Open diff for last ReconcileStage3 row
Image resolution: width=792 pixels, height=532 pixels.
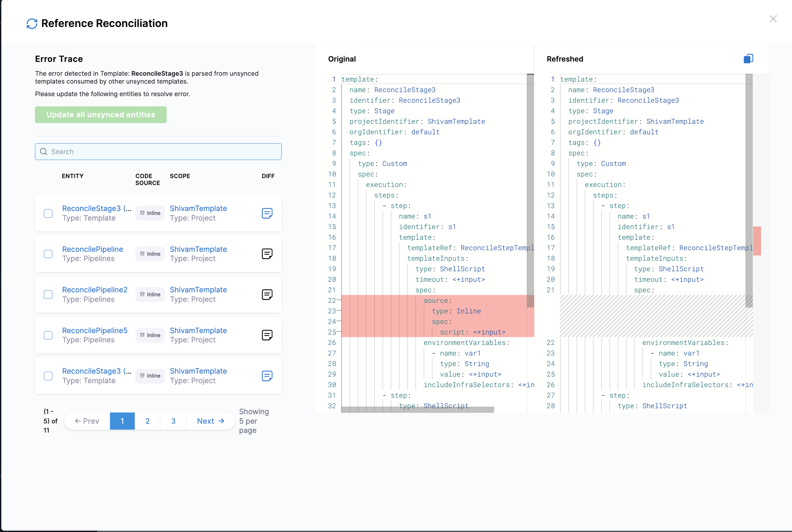tap(267, 376)
